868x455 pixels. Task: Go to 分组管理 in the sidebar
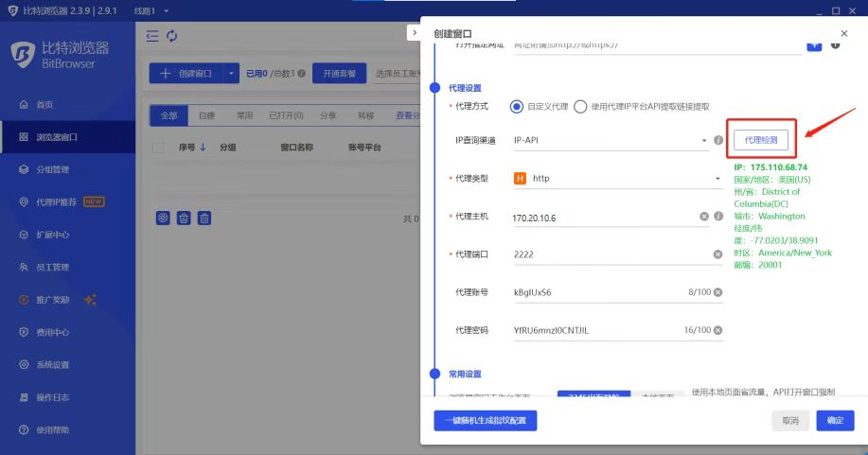pos(52,169)
